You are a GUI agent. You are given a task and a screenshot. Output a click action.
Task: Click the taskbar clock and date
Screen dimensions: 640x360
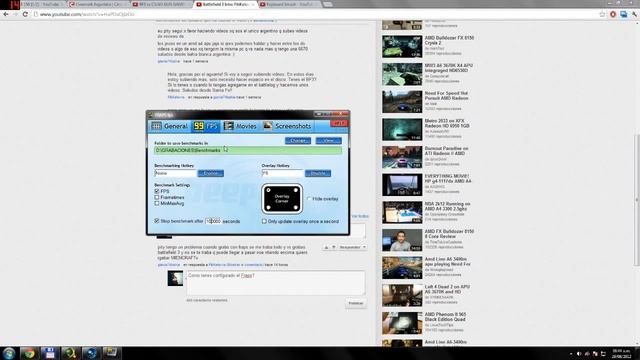622,353
